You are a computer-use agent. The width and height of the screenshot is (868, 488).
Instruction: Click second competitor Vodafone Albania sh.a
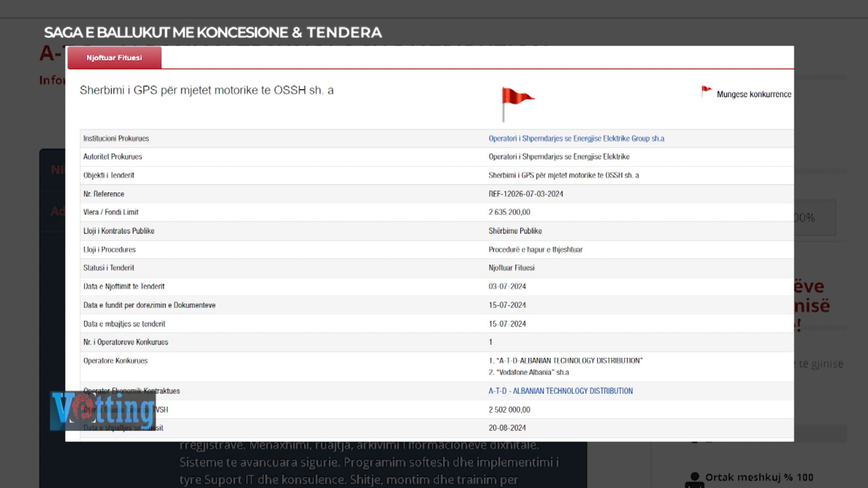point(529,373)
